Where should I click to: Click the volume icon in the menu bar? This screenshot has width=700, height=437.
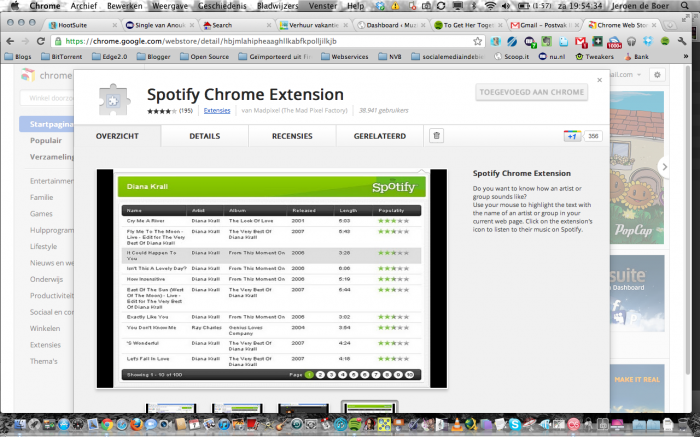505,6
